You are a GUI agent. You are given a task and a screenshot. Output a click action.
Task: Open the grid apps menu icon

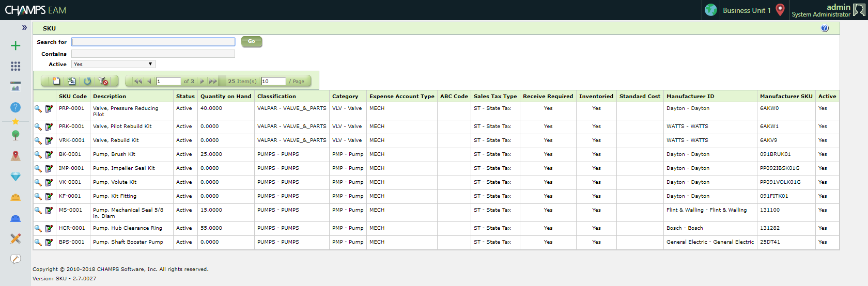16,66
